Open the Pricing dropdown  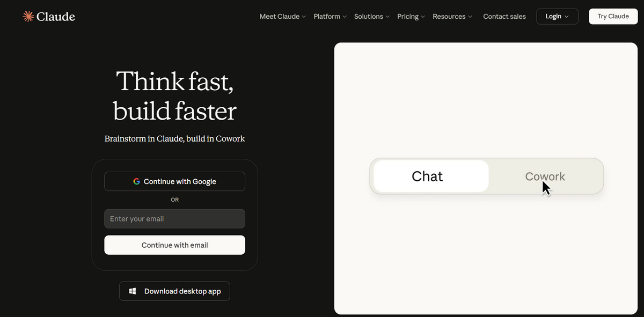[x=411, y=17]
